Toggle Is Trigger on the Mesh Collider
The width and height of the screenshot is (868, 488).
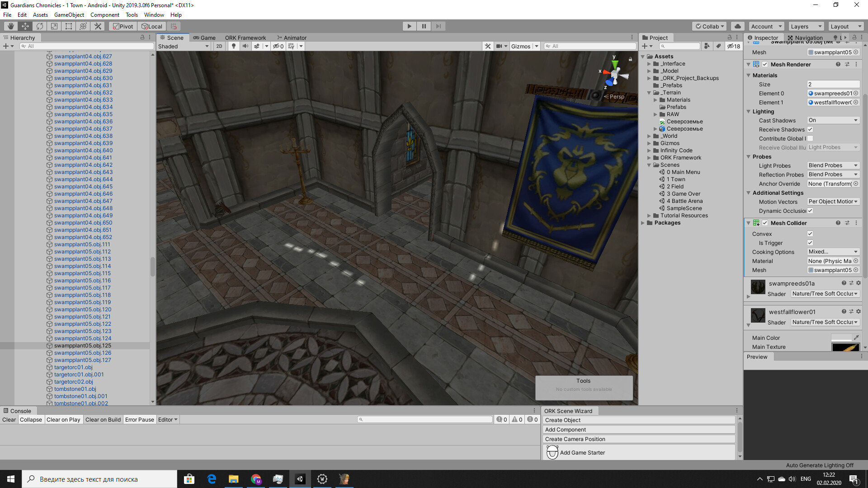point(811,243)
